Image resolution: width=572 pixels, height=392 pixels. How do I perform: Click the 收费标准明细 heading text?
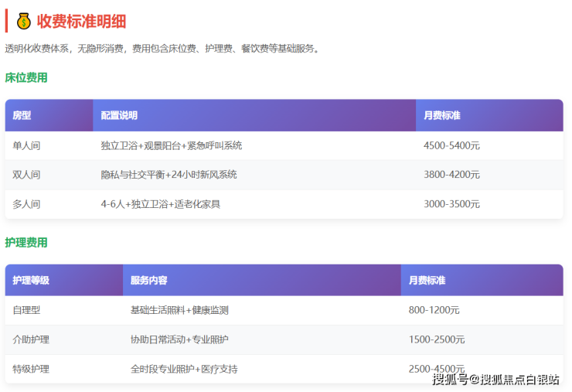pos(81,21)
